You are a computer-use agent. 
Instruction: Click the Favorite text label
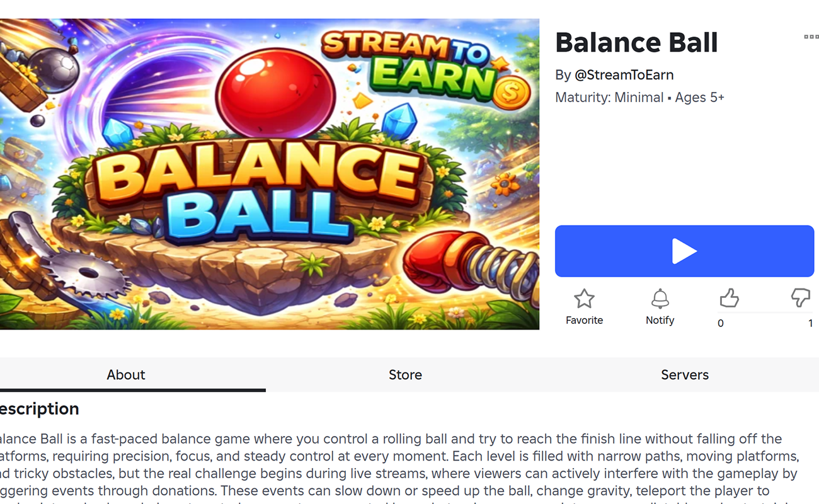(584, 320)
